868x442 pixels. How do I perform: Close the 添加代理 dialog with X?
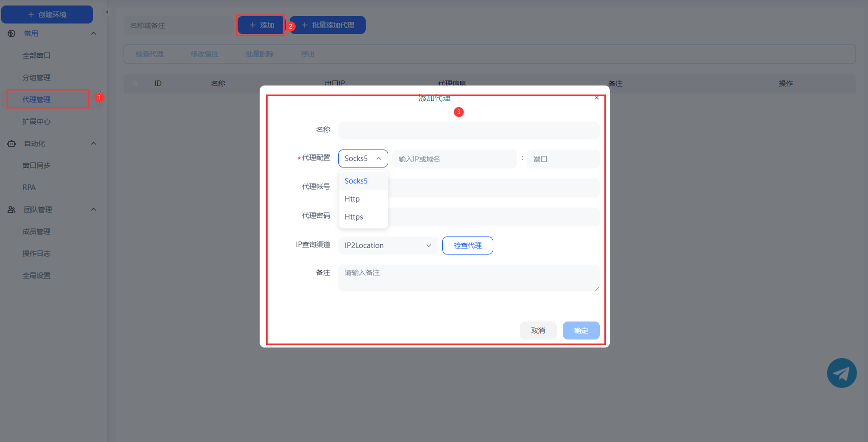(596, 97)
